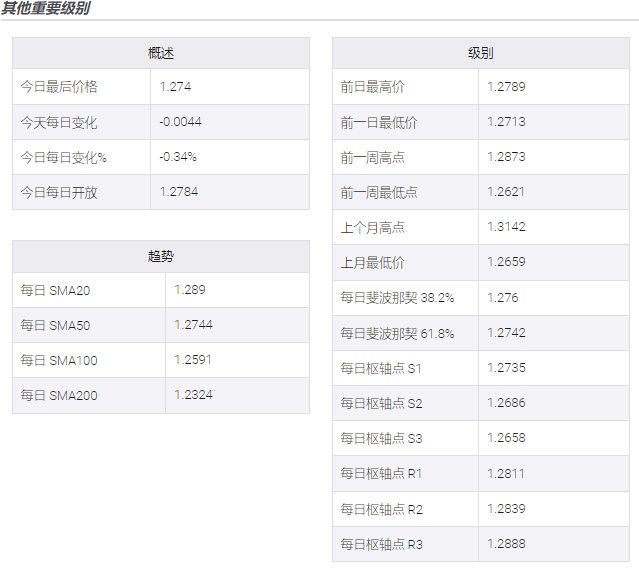Click the 其他重要级别 section heading
The height and width of the screenshot is (570, 639).
click(x=45, y=9)
